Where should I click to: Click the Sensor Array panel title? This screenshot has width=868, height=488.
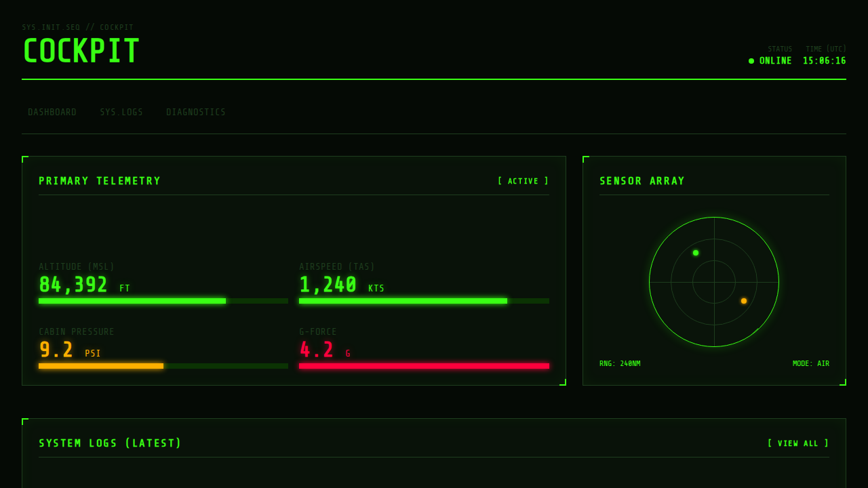point(642,182)
